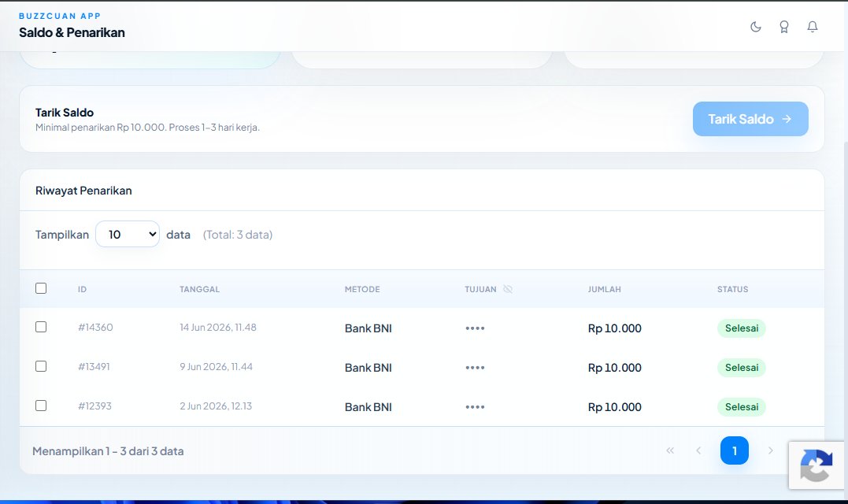Click the JUMLAH column header

[x=604, y=289]
